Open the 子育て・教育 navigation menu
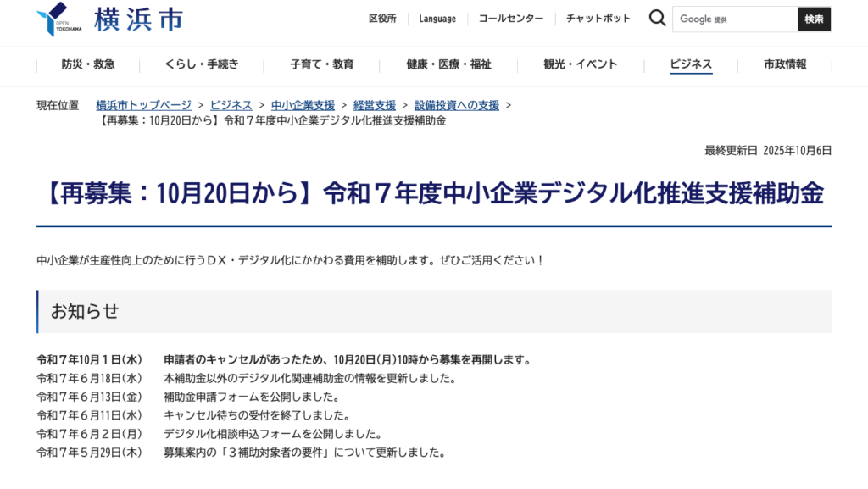Screen dimensions: 868x489 [322, 64]
